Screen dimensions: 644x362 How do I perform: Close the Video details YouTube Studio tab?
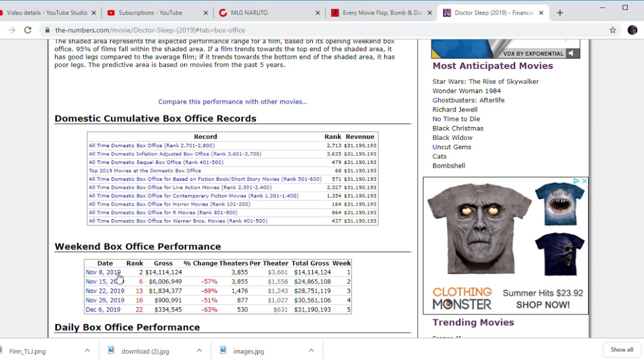click(94, 13)
